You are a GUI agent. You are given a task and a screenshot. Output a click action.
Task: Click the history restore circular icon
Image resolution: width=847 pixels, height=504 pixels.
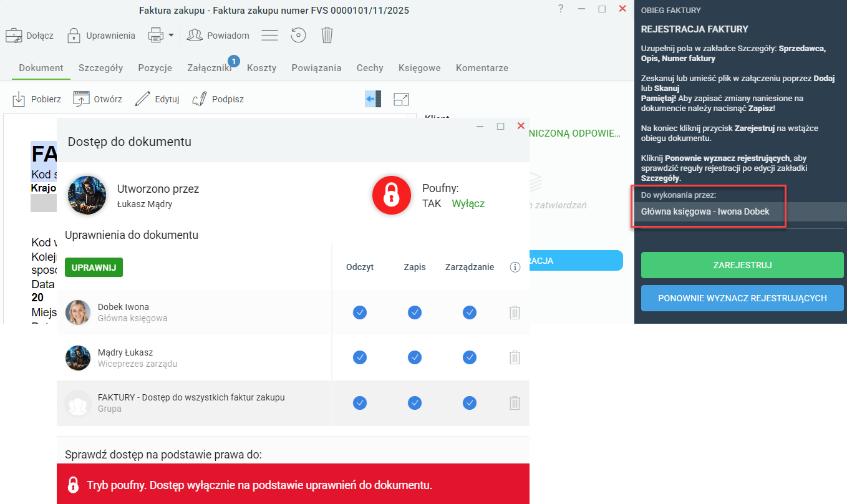coord(298,36)
